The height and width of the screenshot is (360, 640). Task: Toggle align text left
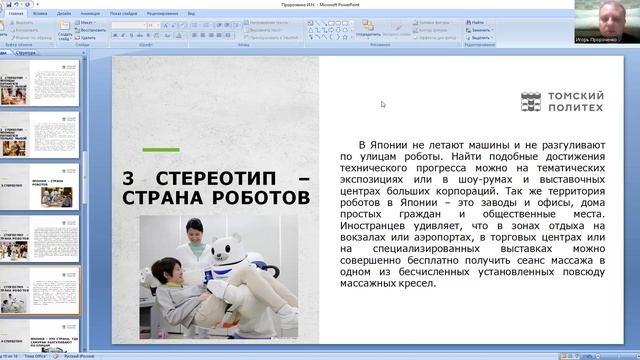(194, 36)
